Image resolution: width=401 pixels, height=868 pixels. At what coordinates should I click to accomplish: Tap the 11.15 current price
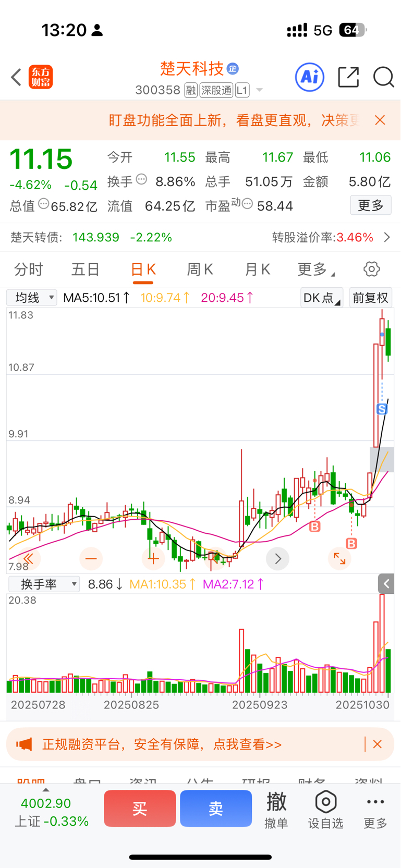[41, 159]
